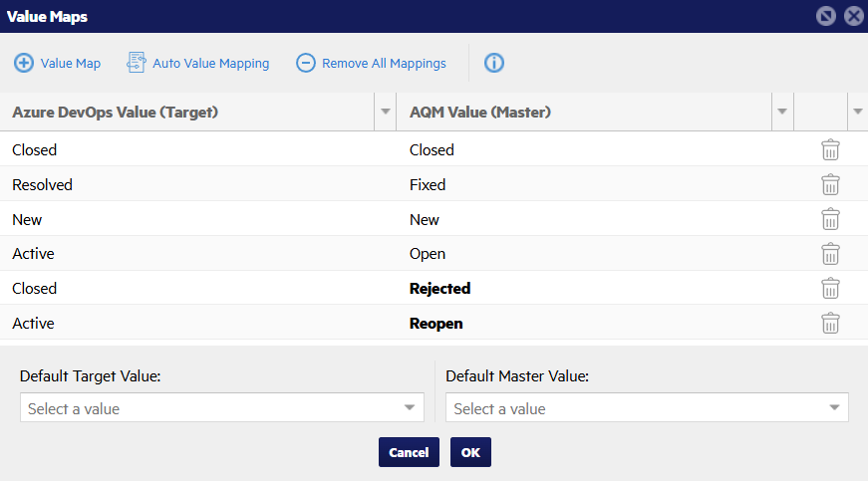The height and width of the screenshot is (481, 868).
Task: Click Remove All Mappings
Action: pos(371,64)
